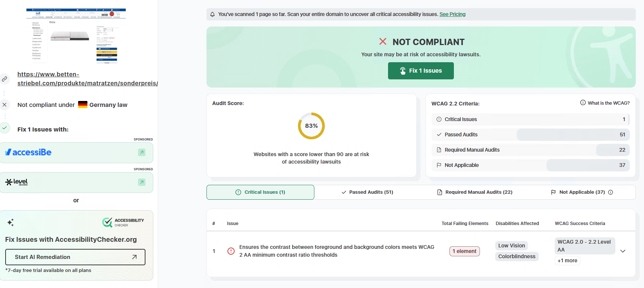Open Level Access sponsored arrow icon
The height and width of the screenshot is (288, 644).
[x=142, y=182]
